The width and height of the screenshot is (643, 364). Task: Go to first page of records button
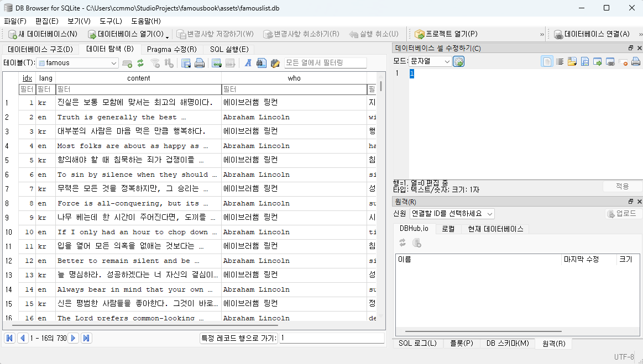[x=9, y=338]
